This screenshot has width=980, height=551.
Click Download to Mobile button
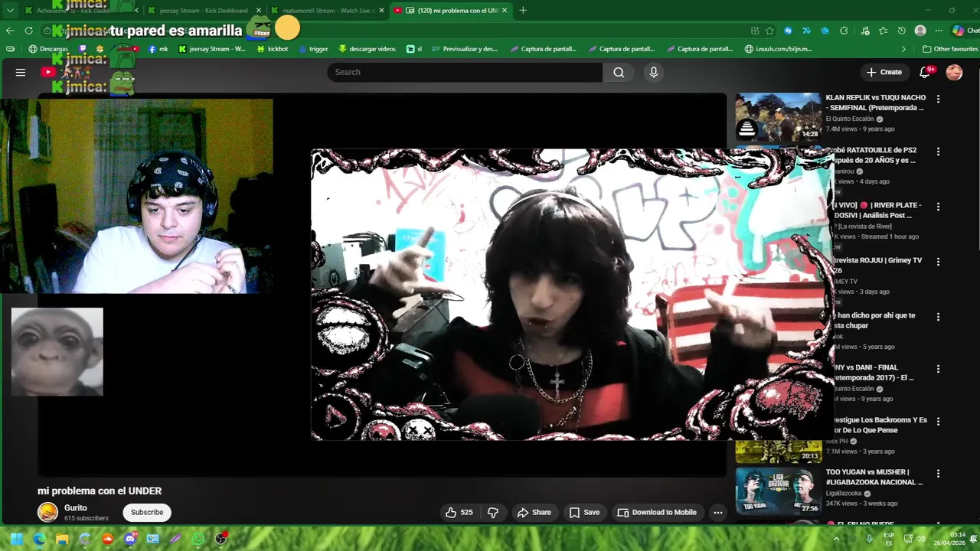(x=657, y=513)
